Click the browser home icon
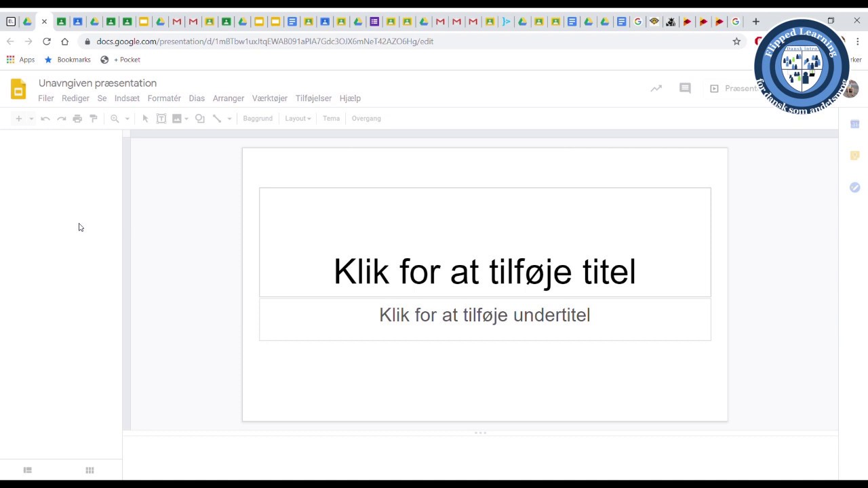 pyautogui.click(x=64, y=41)
